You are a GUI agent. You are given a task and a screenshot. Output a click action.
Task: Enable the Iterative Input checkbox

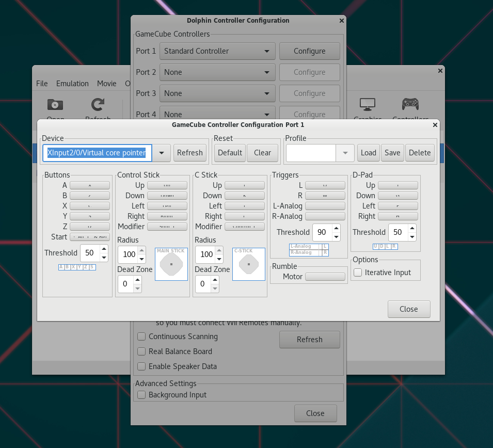pyautogui.click(x=358, y=273)
